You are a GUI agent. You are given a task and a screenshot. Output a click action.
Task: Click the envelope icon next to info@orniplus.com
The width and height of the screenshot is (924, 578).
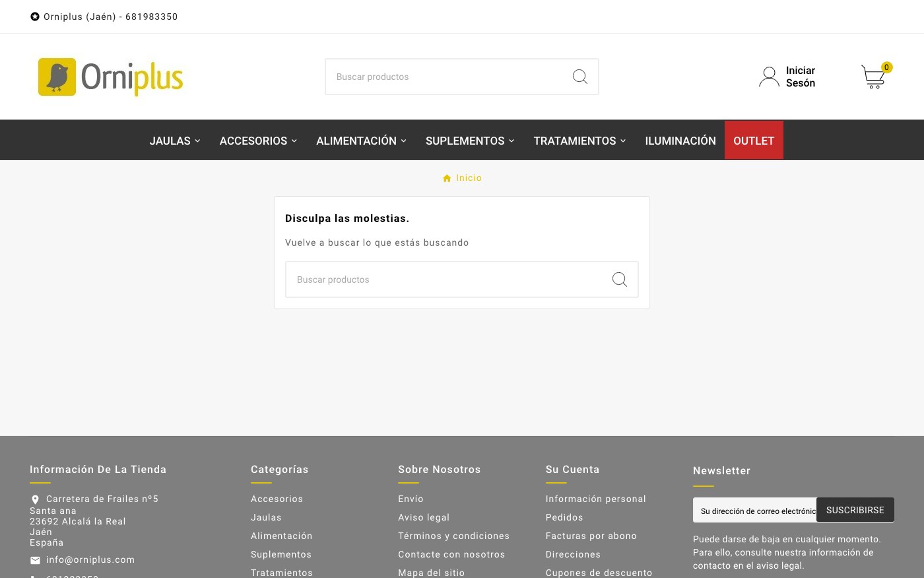click(35, 560)
